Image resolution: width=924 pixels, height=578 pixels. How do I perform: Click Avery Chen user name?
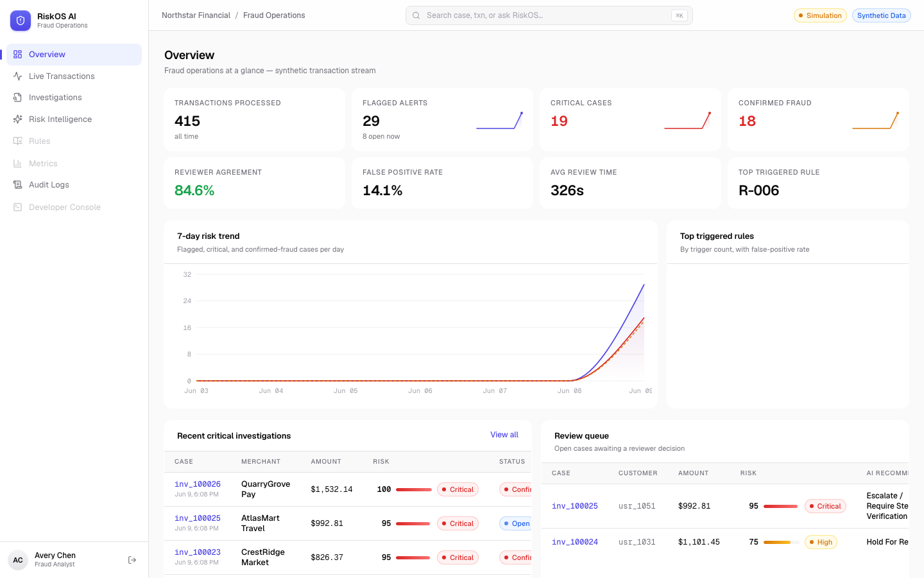tap(55, 556)
